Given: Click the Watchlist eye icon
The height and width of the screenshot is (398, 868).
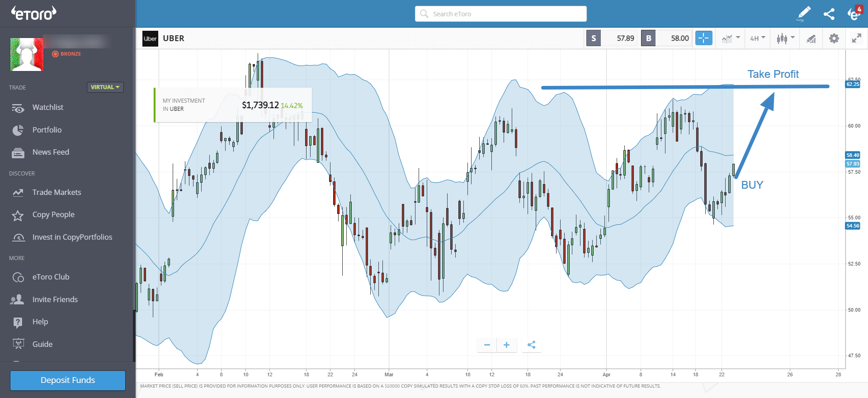Looking at the screenshot, I should (18, 108).
